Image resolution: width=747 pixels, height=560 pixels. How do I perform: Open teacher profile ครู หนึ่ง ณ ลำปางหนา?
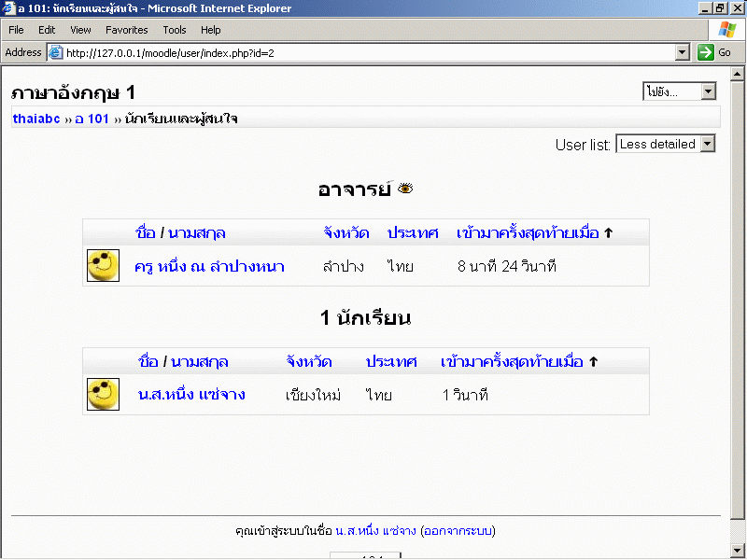tap(209, 267)
